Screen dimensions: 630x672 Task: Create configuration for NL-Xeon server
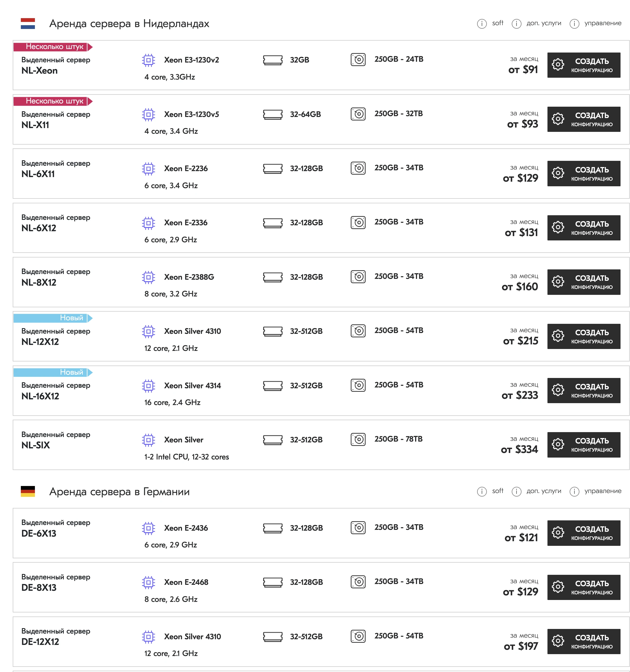click(583, 65)
